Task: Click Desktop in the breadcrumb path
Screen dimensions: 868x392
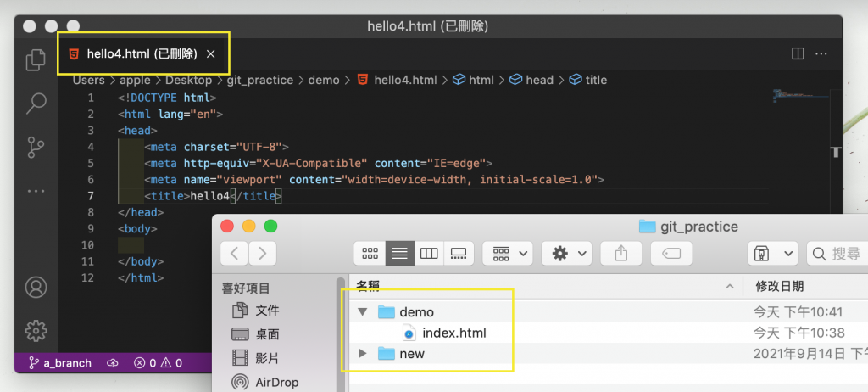Action: 188,80
